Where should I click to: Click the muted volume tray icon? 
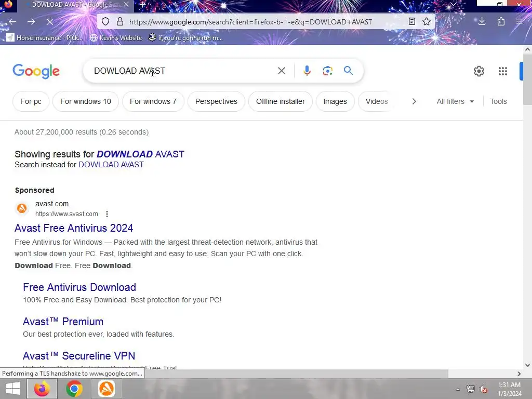[x=484, y=389]
